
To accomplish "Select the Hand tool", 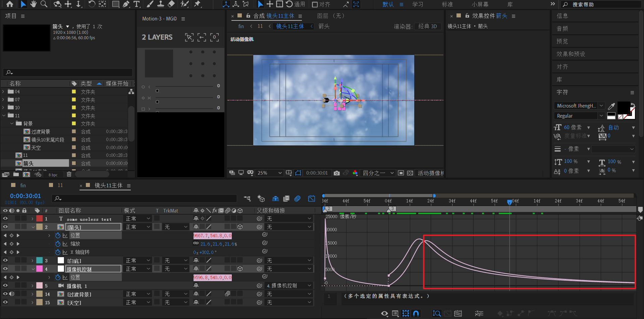I will [33, 4].
